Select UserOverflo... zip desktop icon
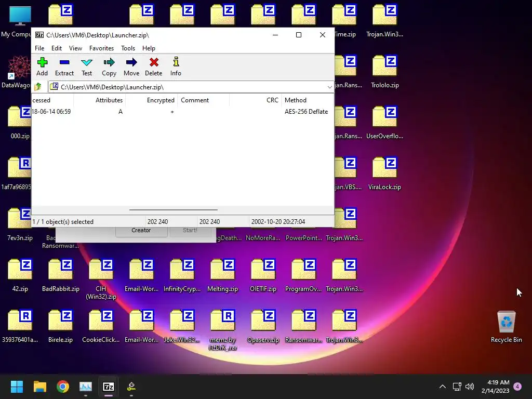Screen dimensions: 532x399 (385, 123)
